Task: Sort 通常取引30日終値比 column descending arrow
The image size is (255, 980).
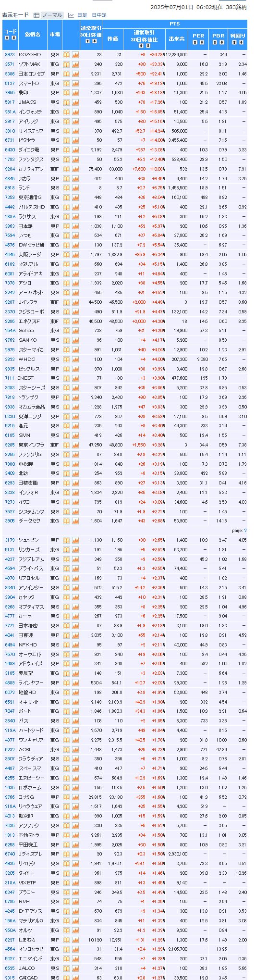Action: [147, 45]
